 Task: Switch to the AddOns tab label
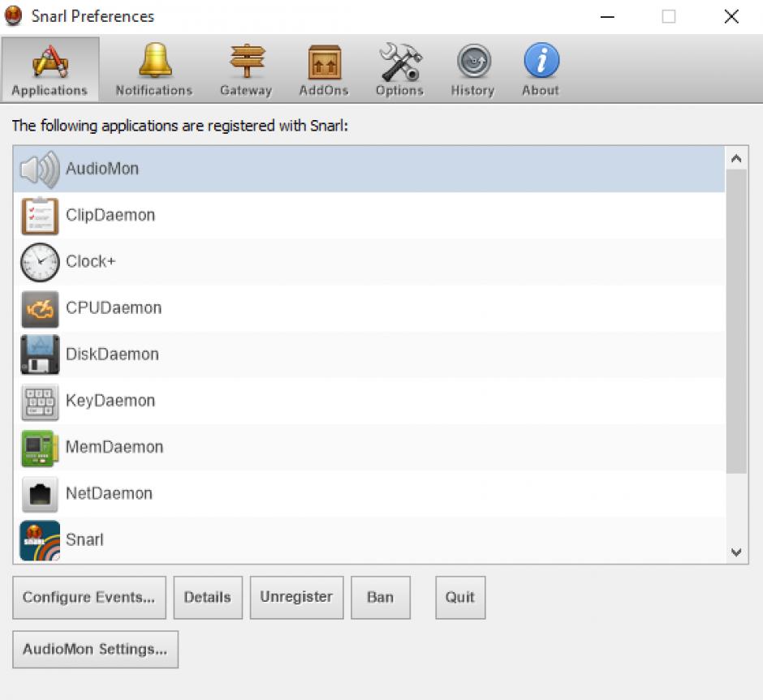pyautogui.click(x=324, y=90)
